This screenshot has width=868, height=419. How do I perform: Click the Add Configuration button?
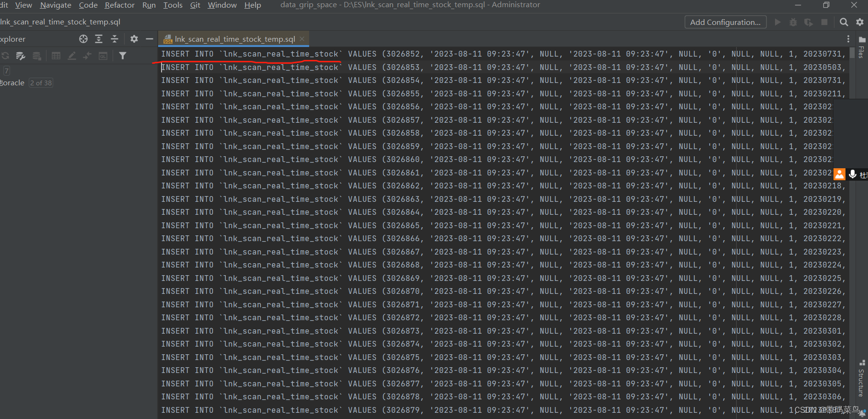[725, 22]
